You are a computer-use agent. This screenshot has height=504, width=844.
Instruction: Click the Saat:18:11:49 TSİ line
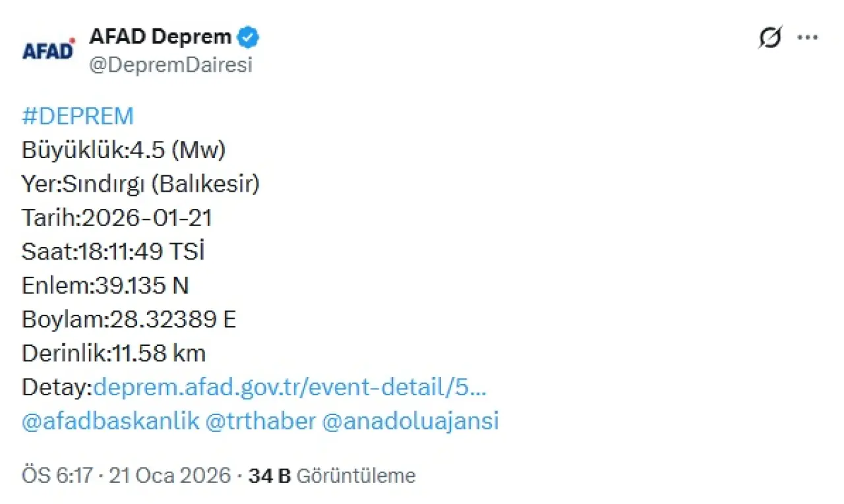point(113,252)
